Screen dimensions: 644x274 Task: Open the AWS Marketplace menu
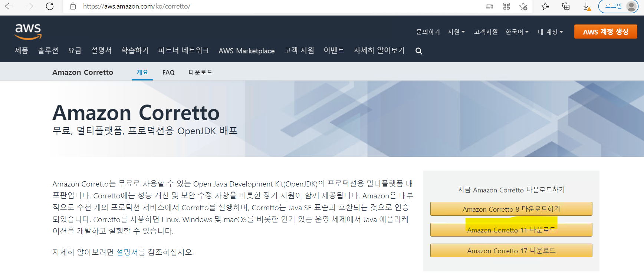coord(247,51)
